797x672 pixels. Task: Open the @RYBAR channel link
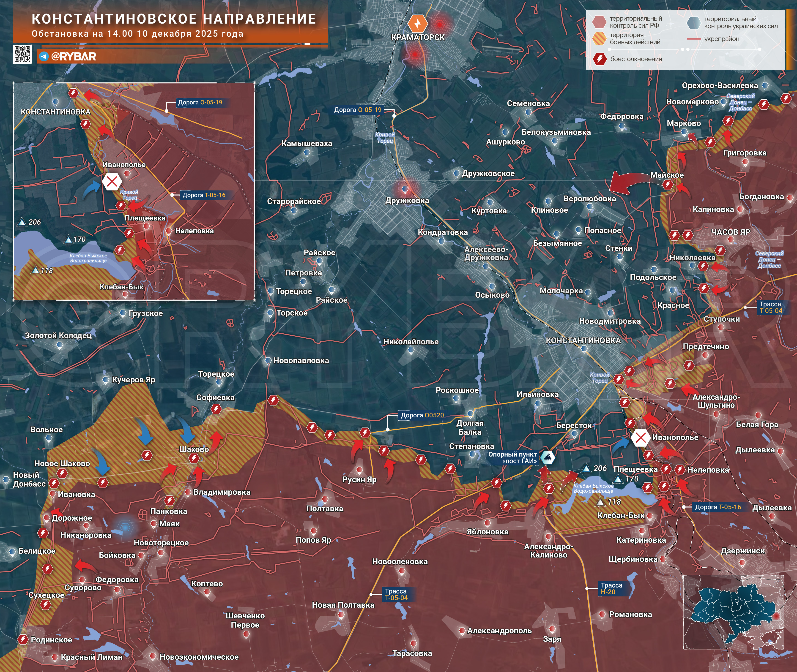coord(74,56)
